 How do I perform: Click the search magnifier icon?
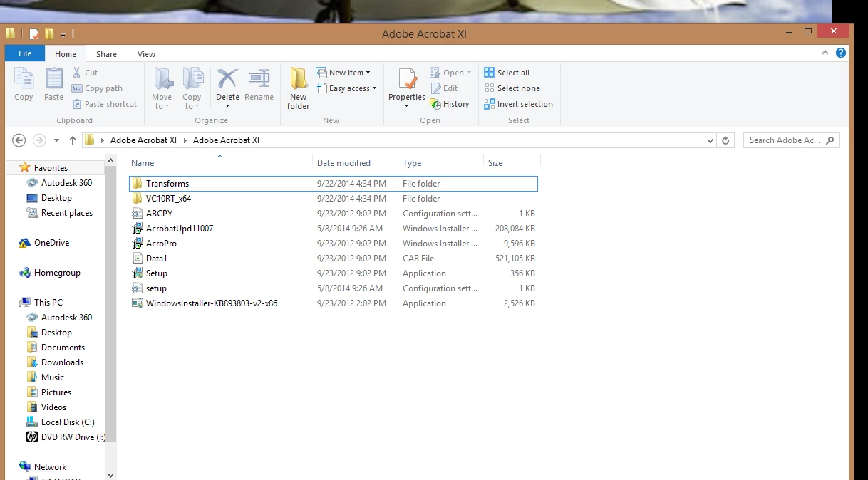[x=830, y=140]
